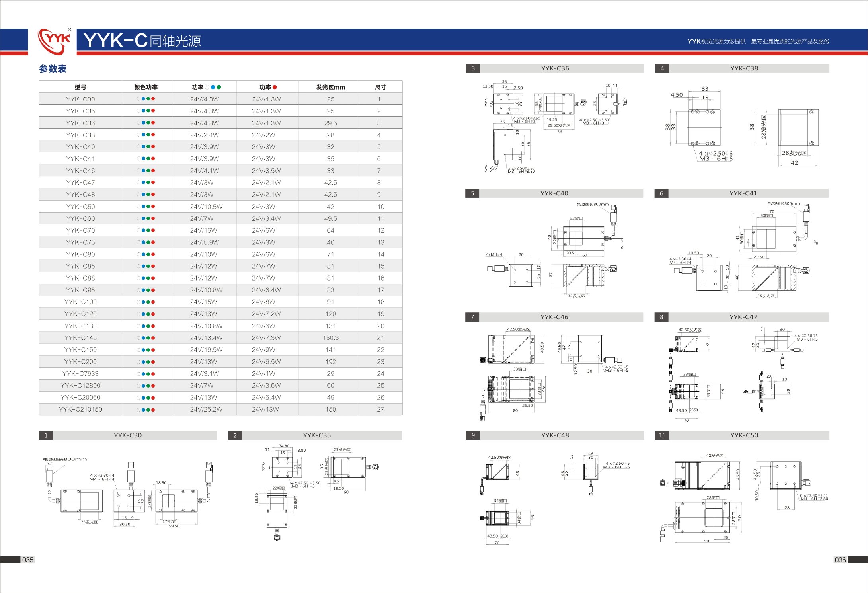
Task: Click the "24V/9W" red power value
Action: click(263, 350)
